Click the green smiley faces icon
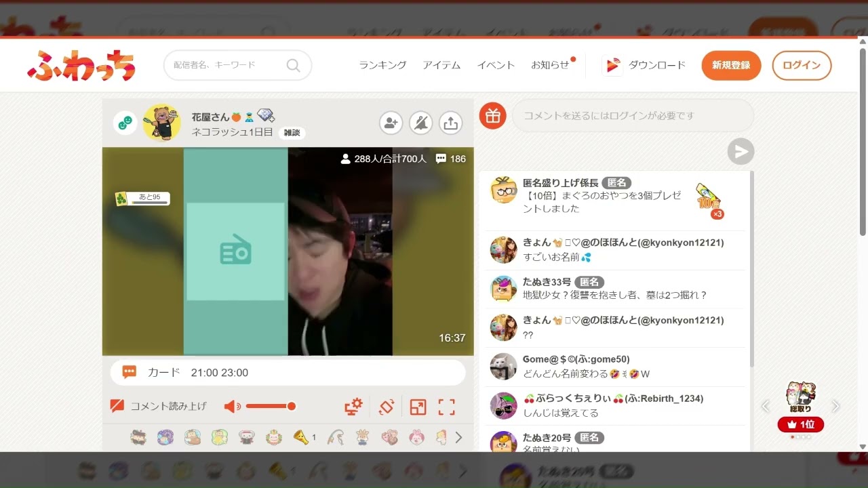Image resolution: width=868 pixels, height=488 pixels. point(125,123)
